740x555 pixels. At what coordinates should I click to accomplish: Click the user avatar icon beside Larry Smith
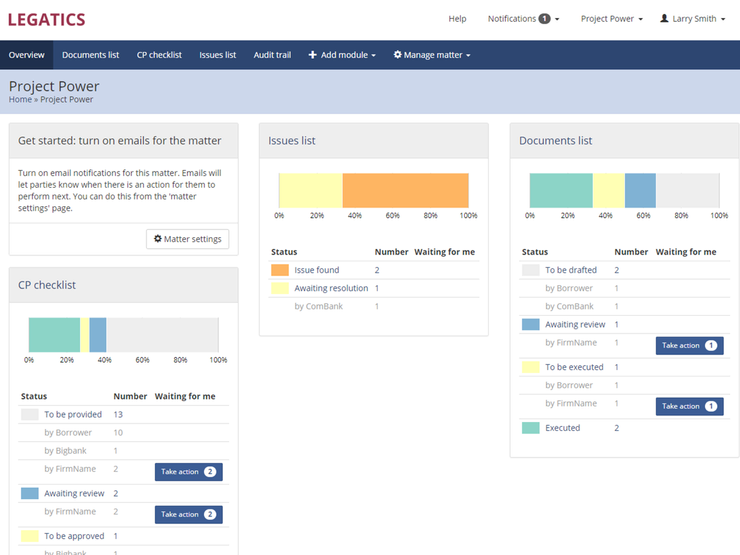coord(664,18)
